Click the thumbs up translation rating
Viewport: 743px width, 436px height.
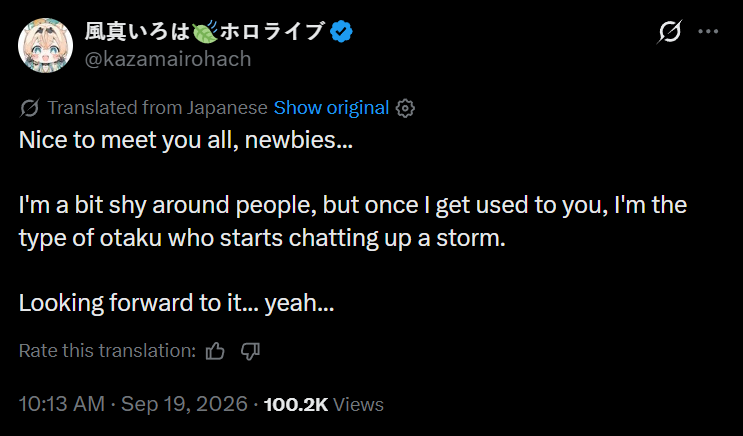point(215,352)
